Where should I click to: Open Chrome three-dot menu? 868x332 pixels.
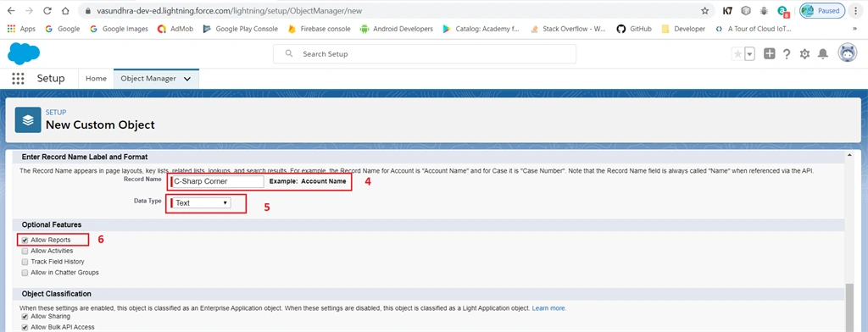coord(856,10)
